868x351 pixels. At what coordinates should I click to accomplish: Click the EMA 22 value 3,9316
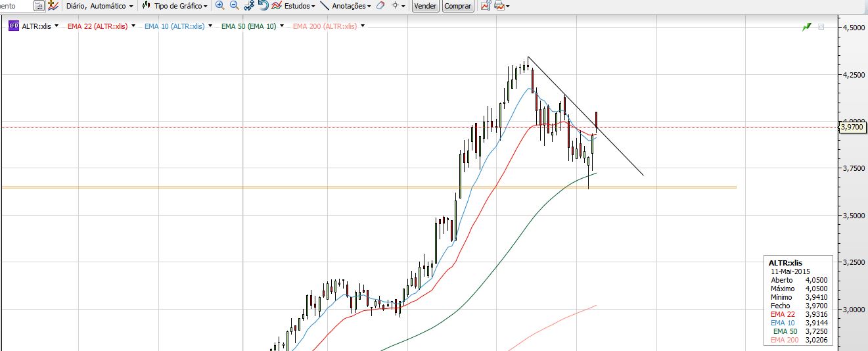point(816,314)
